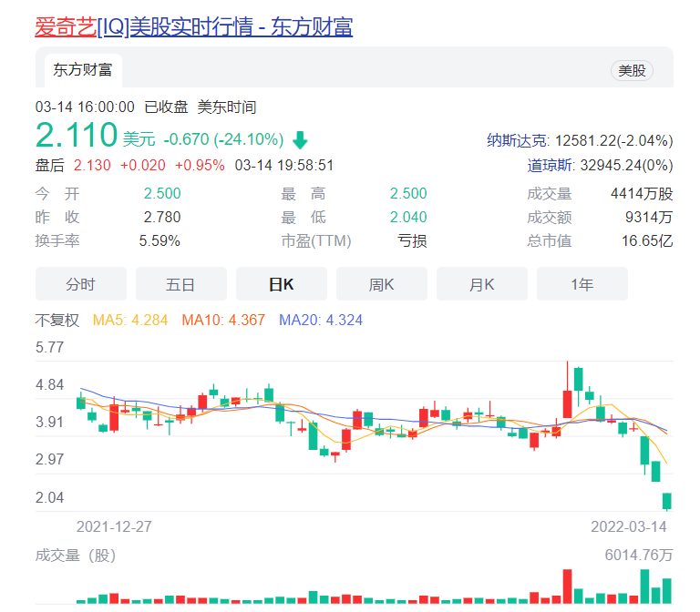
Task: Click the timestamp 03-14 16:00:00
Action: pyautogui.click(x=85, y=107)
